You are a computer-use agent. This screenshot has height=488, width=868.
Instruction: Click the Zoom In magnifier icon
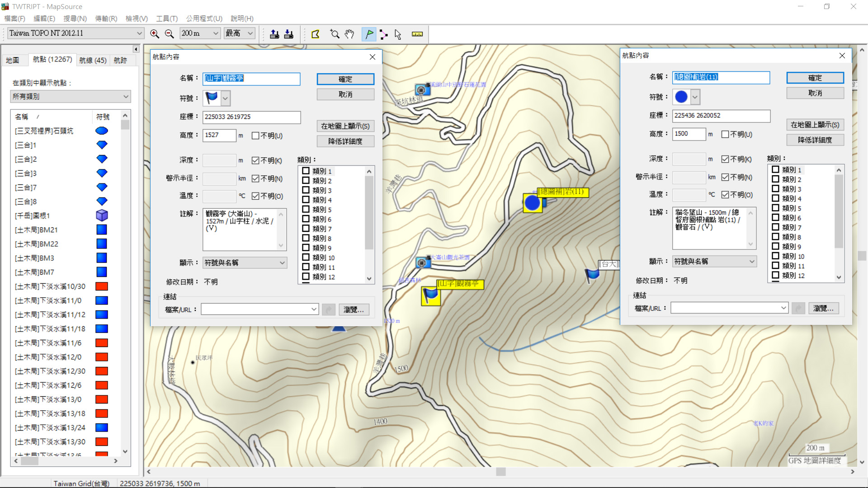(155, 34)
